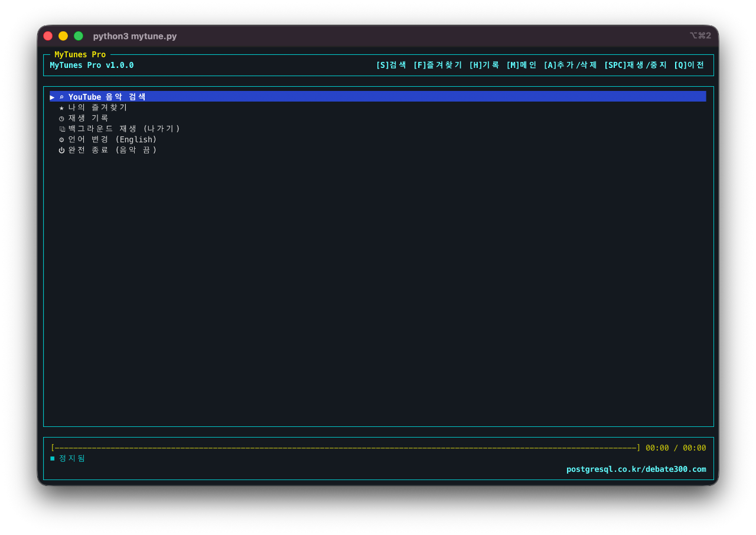Click the gear icon for 언어 변경 (English)

(61, 139)
